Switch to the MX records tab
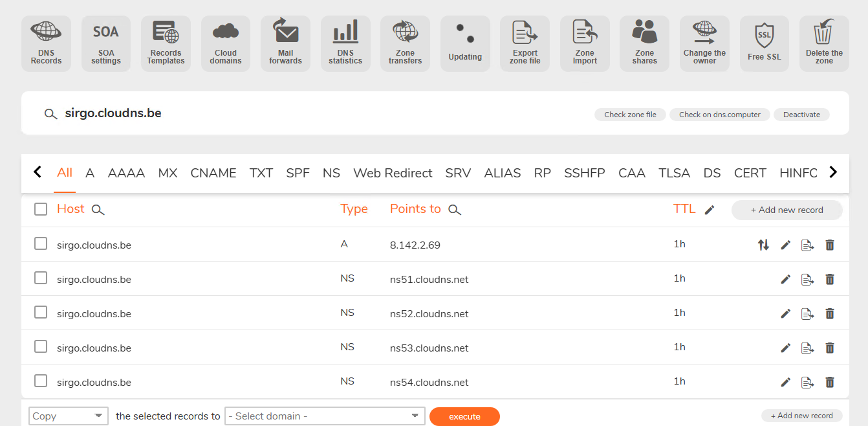868x426 pixels. 168,173
